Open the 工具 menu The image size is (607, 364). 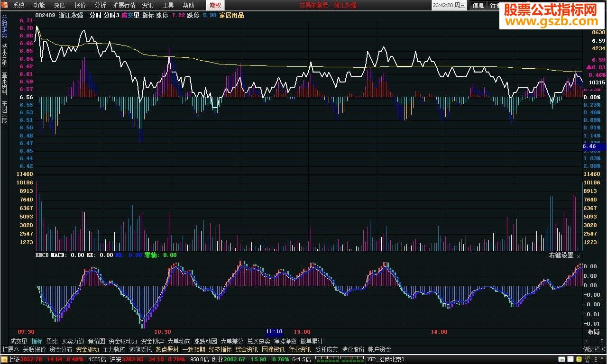tap(168, 5)
